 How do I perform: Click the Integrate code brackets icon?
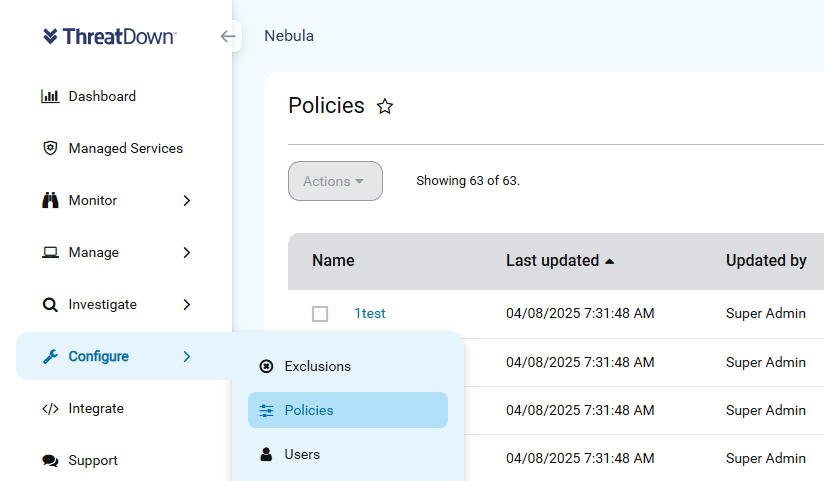click(x=50, y=408)
